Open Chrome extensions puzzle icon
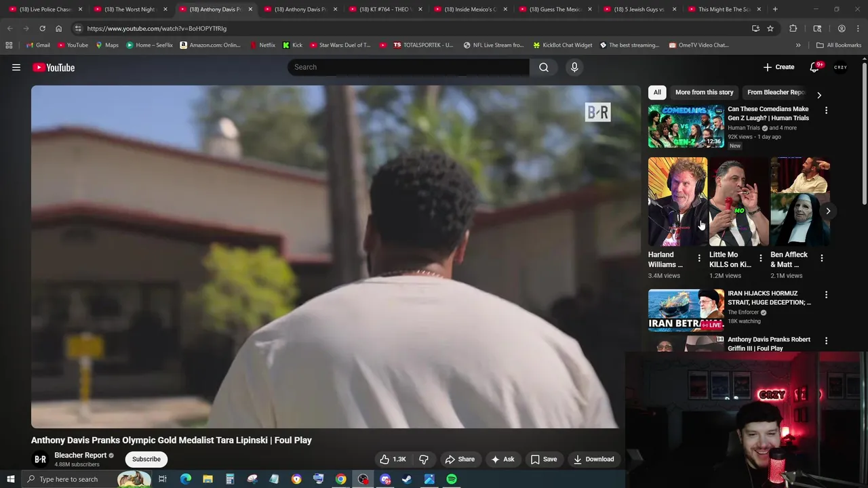This screenshot has width=868, height=488. pos(793,28)
